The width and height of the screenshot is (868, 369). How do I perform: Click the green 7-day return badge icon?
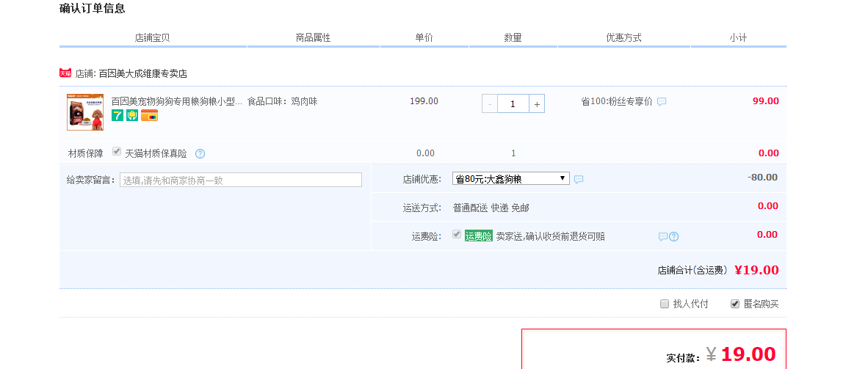(x=117, y=115)
